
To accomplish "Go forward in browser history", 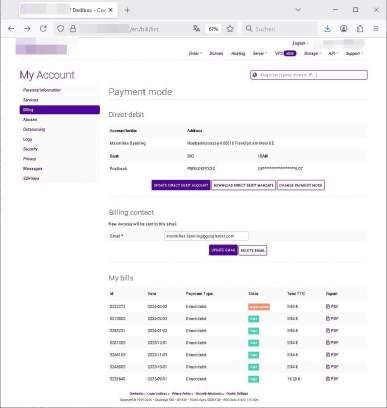I will 27,29.
